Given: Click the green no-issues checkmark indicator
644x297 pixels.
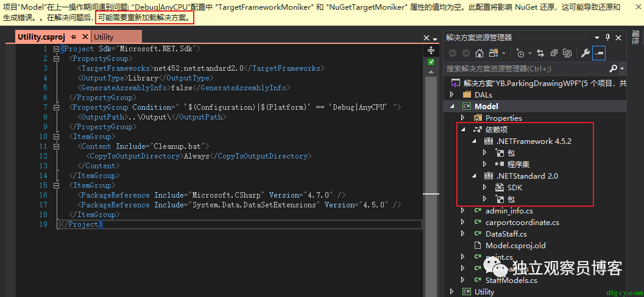Looking at the screenshot, I should [431, 62].
